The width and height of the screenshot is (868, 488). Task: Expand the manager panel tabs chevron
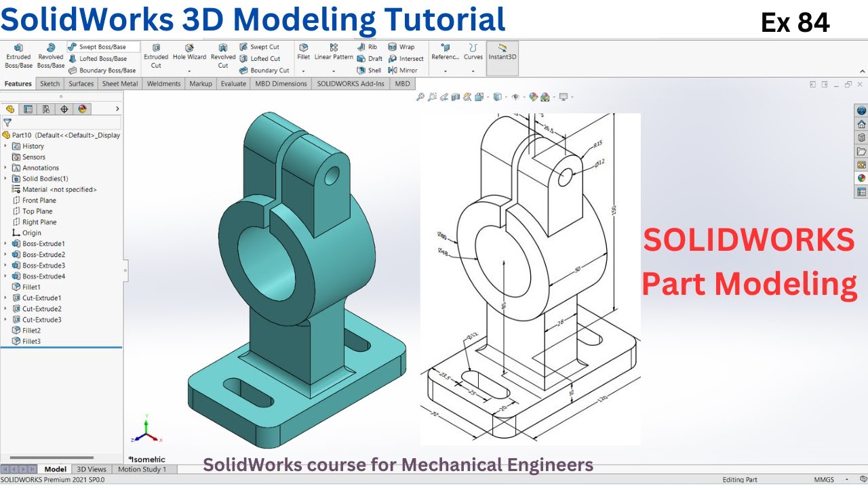tap(117, 108)
